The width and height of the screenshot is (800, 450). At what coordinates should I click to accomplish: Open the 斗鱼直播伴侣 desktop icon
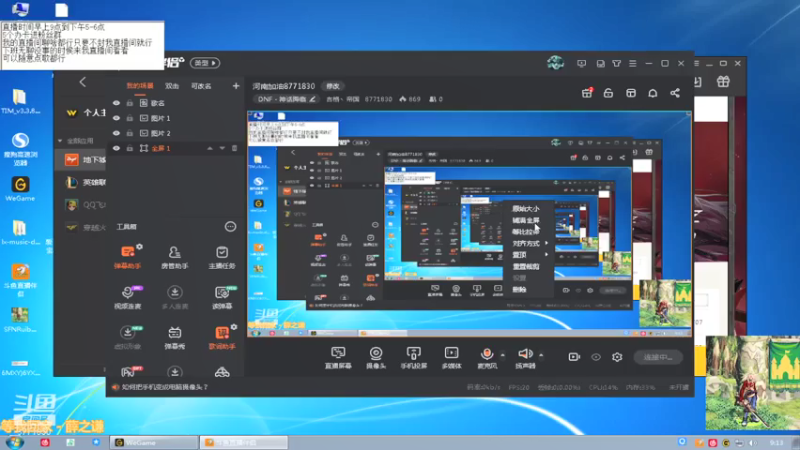(20, 280)
